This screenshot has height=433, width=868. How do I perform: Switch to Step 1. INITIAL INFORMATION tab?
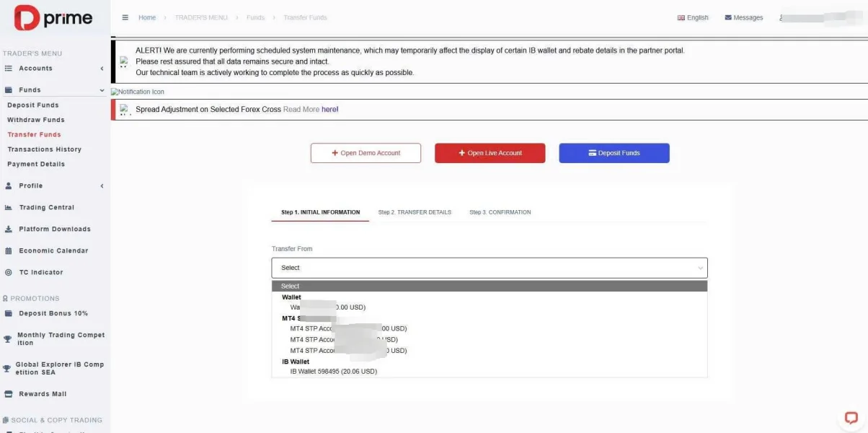click(320, 212)
